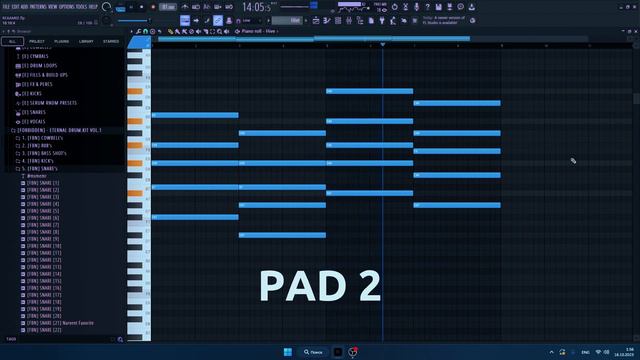
Task: Collapse the 5. [FBN] SNARE's folder
Action: pyautogui.click(x=39, y=169)
